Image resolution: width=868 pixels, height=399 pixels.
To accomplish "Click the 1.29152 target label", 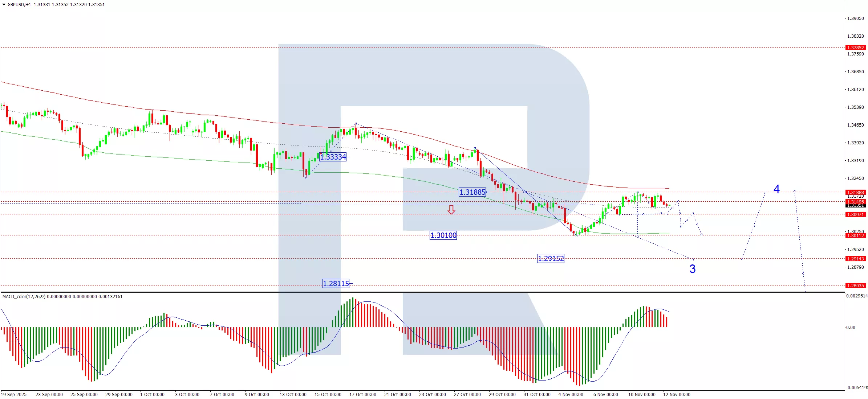I will [551, 259].
